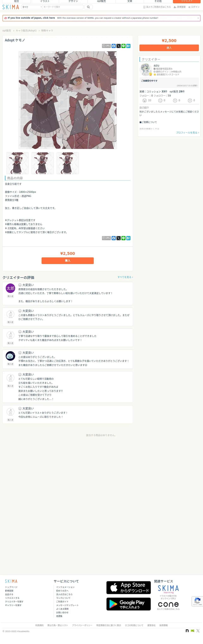The width and height of the screenshot is (203, 644).
Task: Share on X icon above image
Action: 119,46
